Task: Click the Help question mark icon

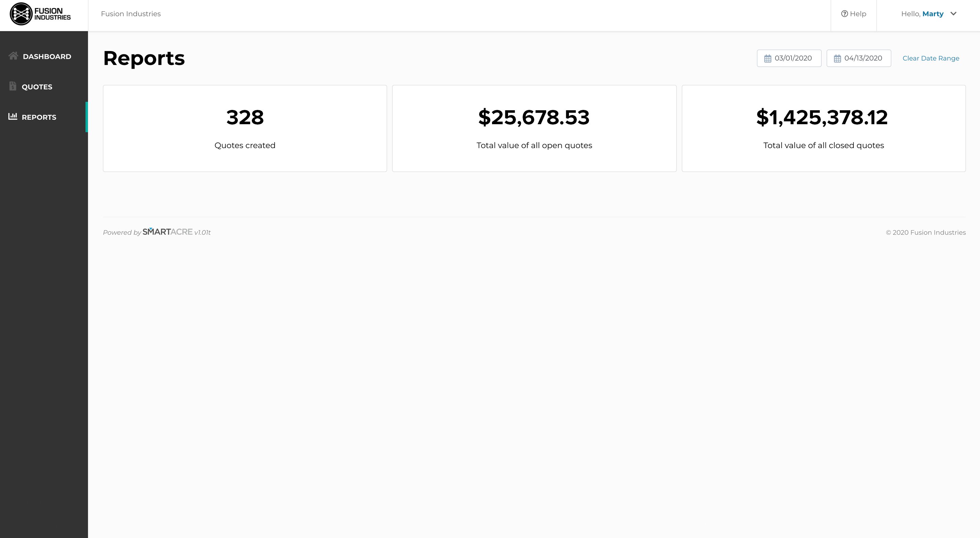Action: 844,14
